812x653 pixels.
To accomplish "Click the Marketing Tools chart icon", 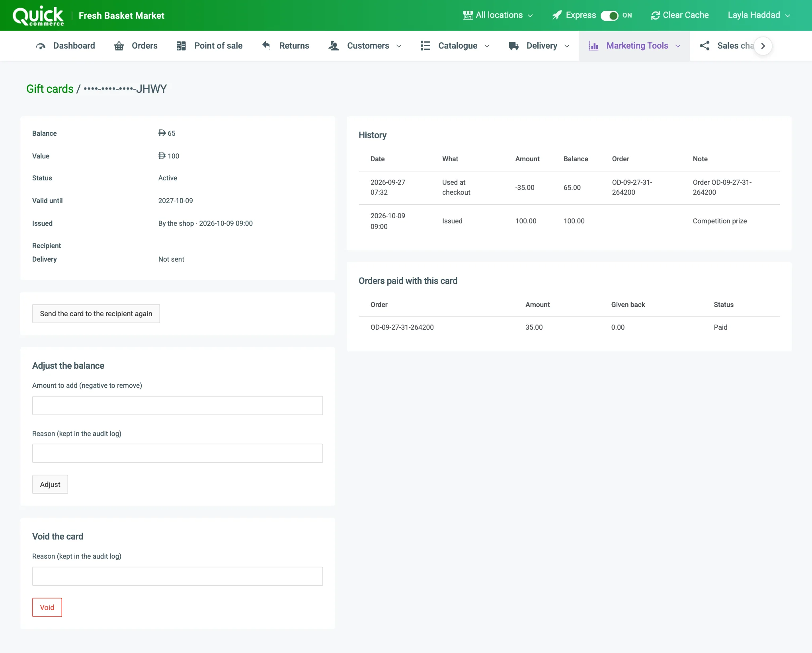I will pos(593,46).
